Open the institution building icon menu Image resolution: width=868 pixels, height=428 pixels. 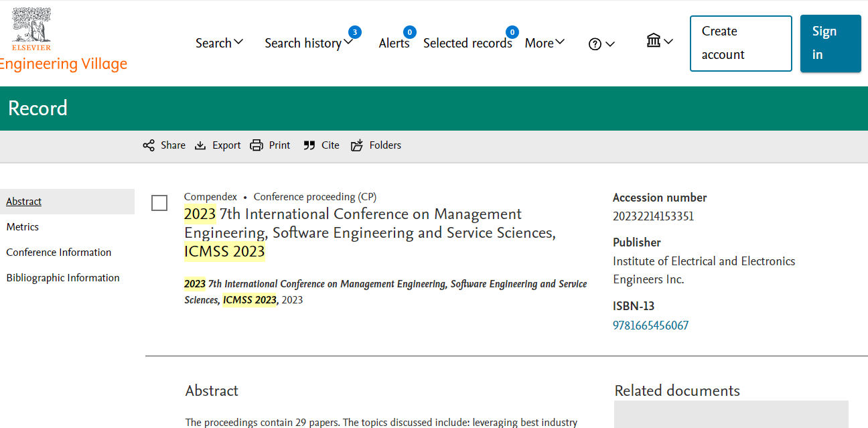(654, 41)
